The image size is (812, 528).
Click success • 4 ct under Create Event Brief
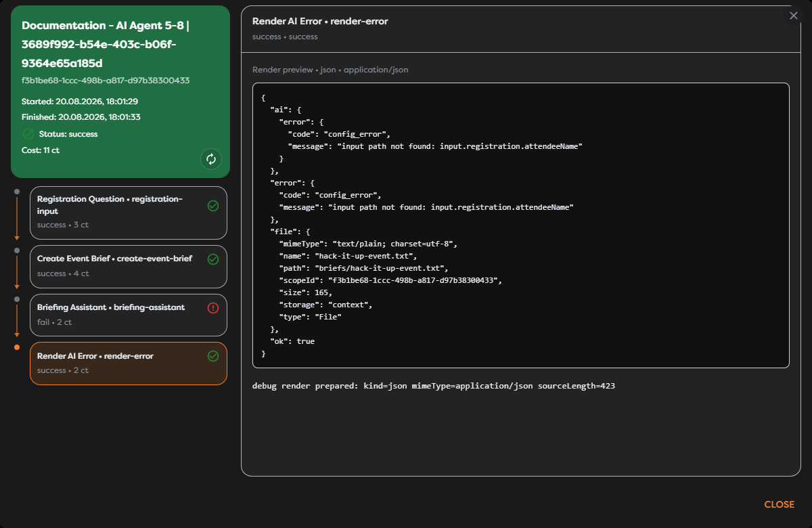(63, 273)
